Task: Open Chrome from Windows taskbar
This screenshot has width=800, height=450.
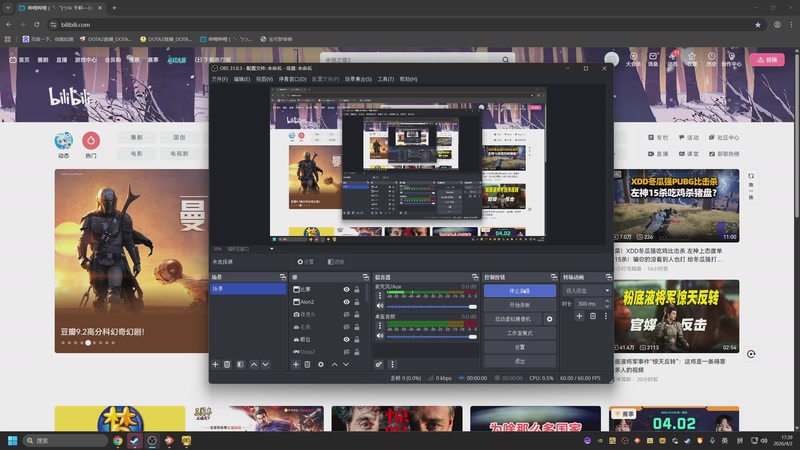Action: (117, 440)
